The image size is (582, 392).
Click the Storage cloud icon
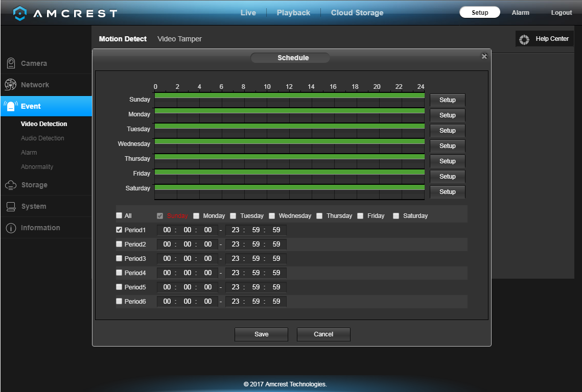point(11,185)
